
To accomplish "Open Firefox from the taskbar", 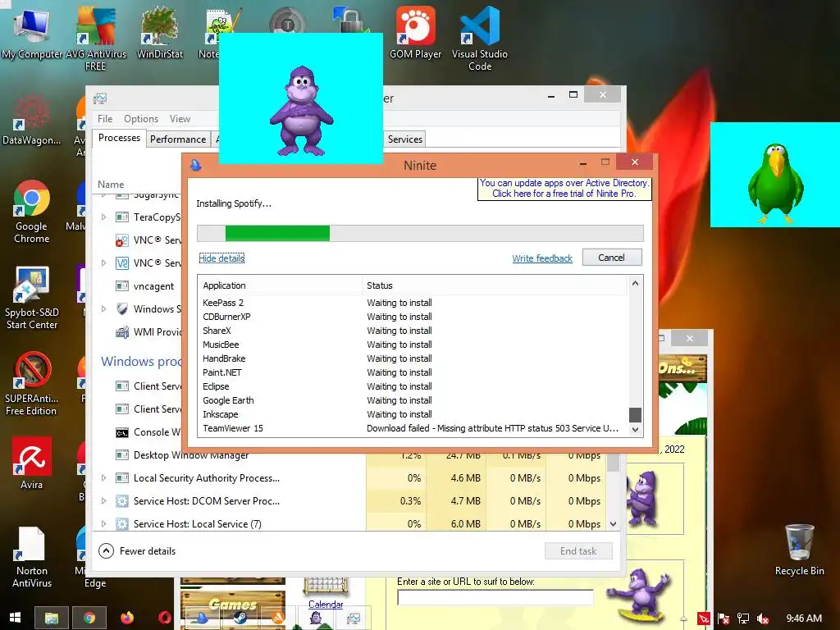I will click(x=127, y=618).
